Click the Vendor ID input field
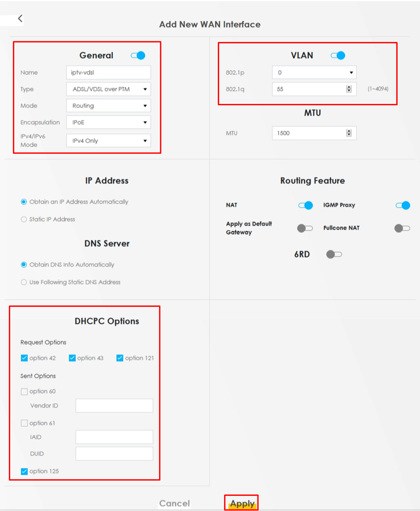 coord(114,406)
